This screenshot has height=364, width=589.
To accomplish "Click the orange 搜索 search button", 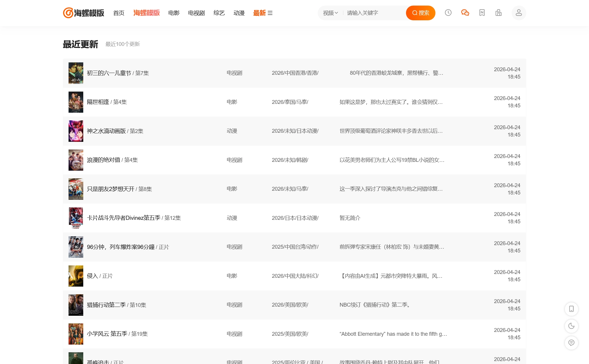I will [420, 13].
